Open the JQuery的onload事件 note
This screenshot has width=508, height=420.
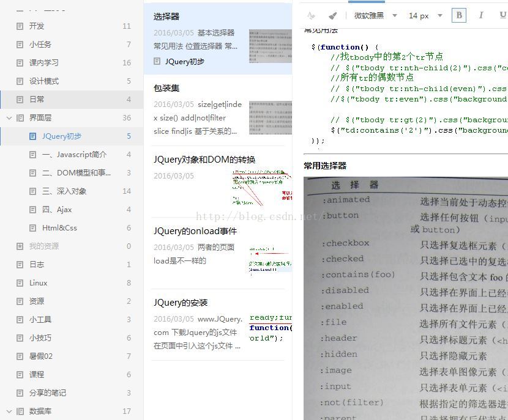coord(218,253)
